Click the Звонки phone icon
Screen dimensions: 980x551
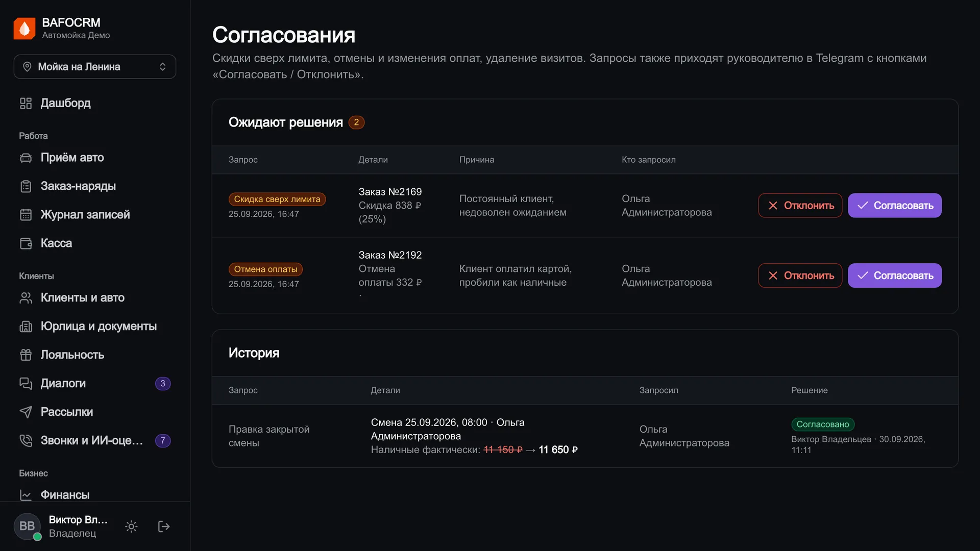(26, 441)
